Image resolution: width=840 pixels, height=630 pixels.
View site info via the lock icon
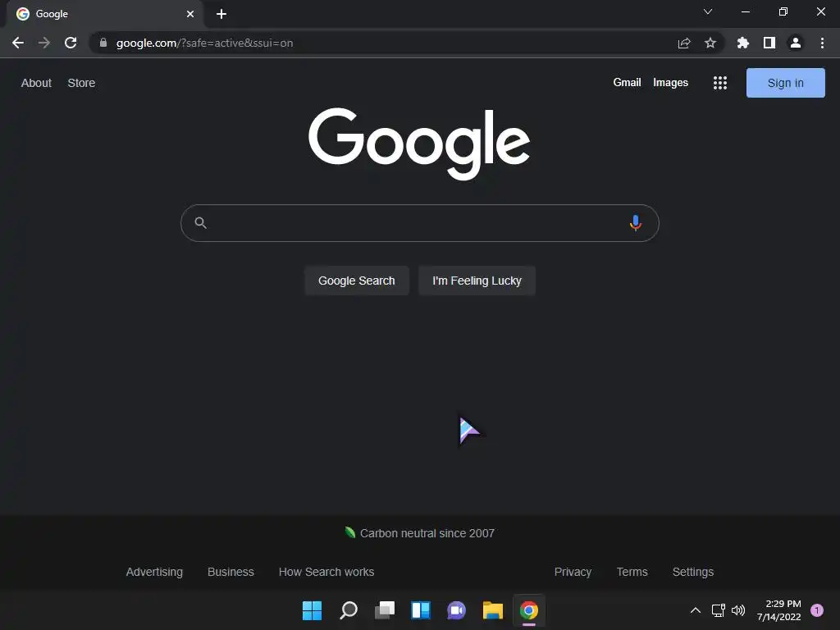pos(103,43)
